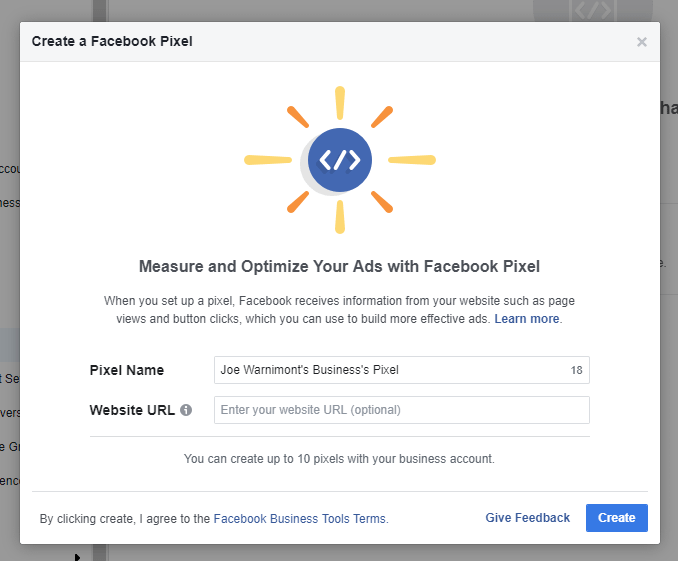Focus the Website URL input field
This screenshot has width=678, height=561.
[402, 410]
